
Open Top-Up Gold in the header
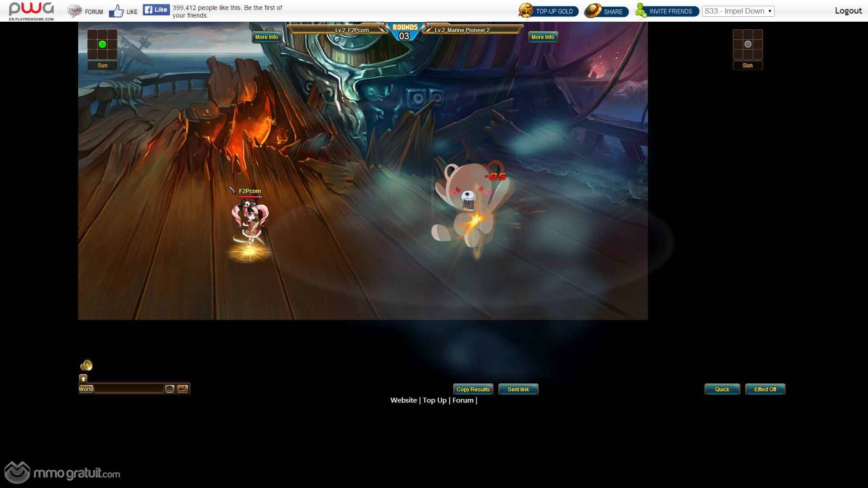(x=548, y=11)
